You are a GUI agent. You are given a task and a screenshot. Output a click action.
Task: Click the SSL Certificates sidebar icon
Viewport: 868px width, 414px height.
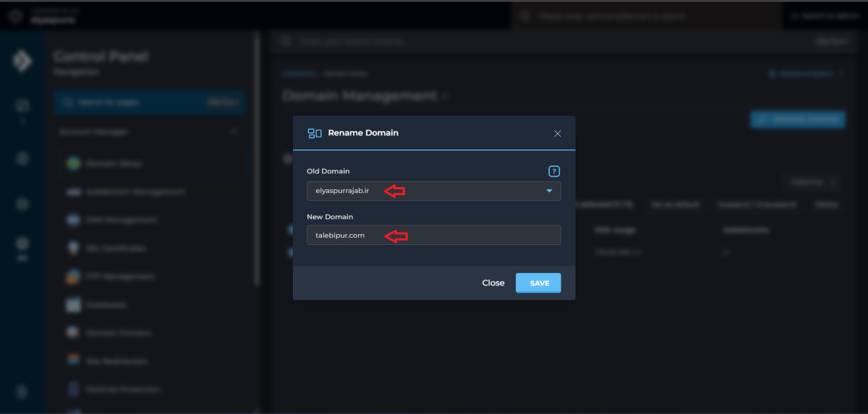[73, 248]
